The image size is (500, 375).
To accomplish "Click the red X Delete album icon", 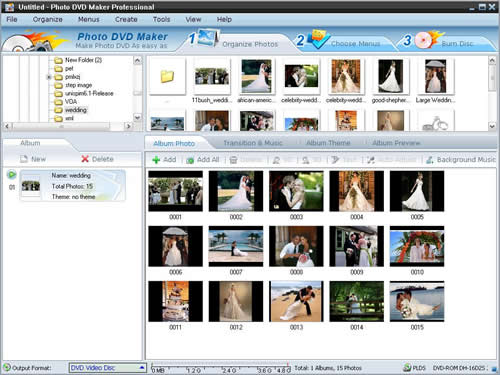I will 85,159.
